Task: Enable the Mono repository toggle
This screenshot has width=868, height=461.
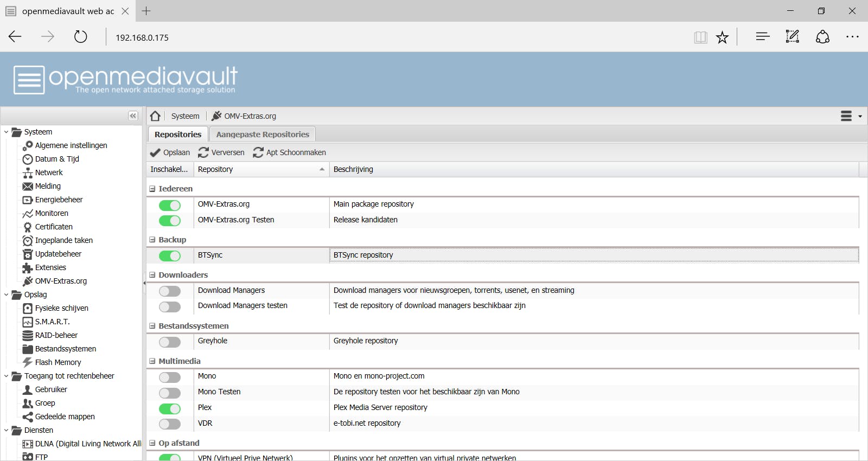Action: tap(170, 377)
